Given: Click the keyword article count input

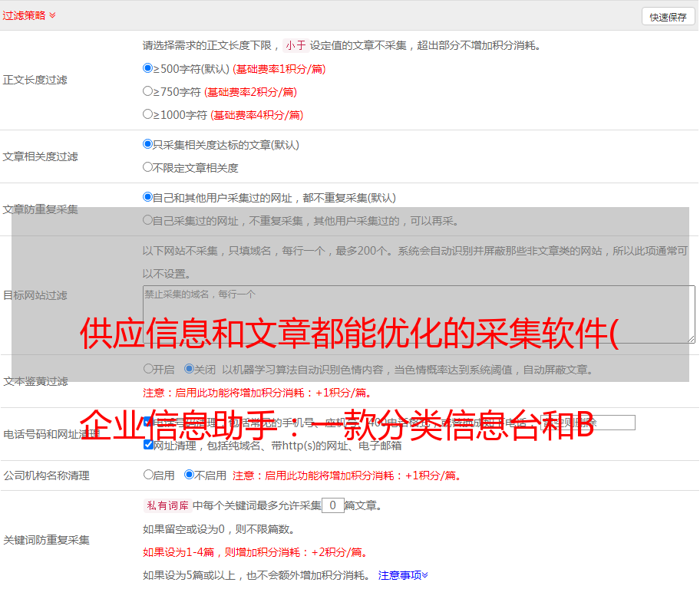Looking at the screenshot, I should tap(332, 505).
